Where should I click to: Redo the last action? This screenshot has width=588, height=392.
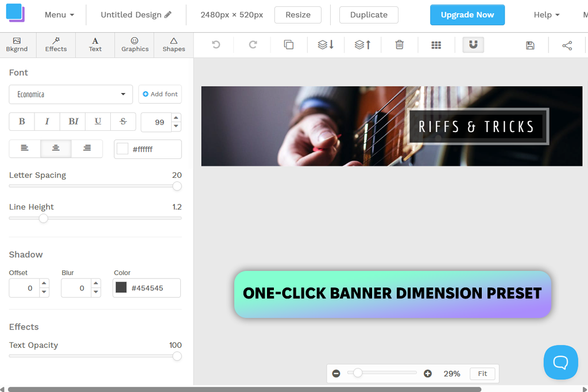click(253, 45)
